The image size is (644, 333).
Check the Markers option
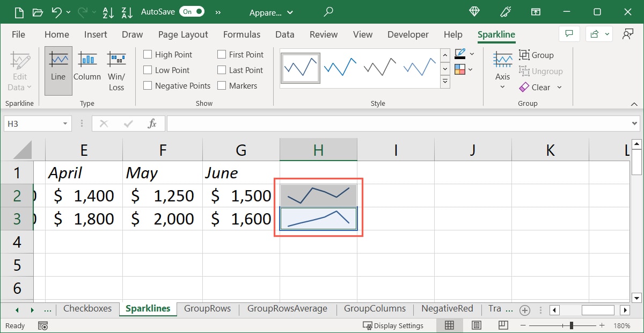[222, 85]
